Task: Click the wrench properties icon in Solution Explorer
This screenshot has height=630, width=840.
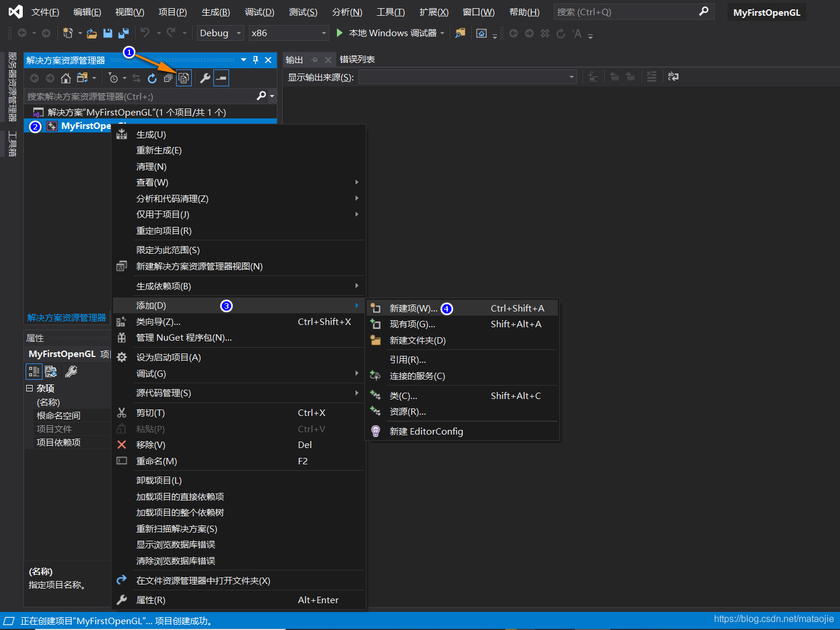Action: pyautogui.click(x=205, y=78)
